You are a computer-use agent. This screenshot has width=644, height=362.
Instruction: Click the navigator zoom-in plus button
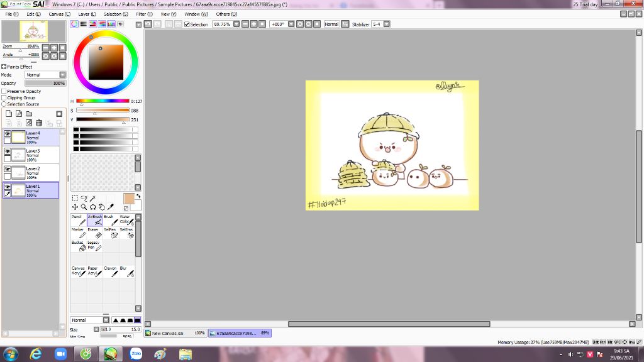click(x=54, y=48)
